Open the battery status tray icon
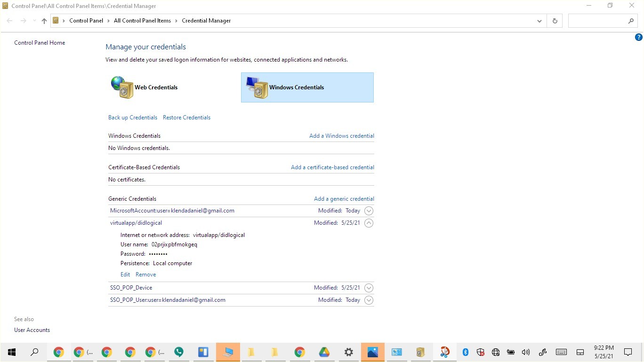Viewport: 644px width, 362px height. [x=511, y=352]
